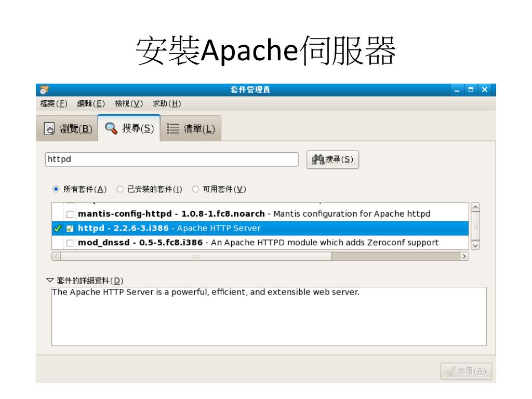532x399 pixels.
Task: Click the browse tab's hand icon
Action: (x=49, y=129)
